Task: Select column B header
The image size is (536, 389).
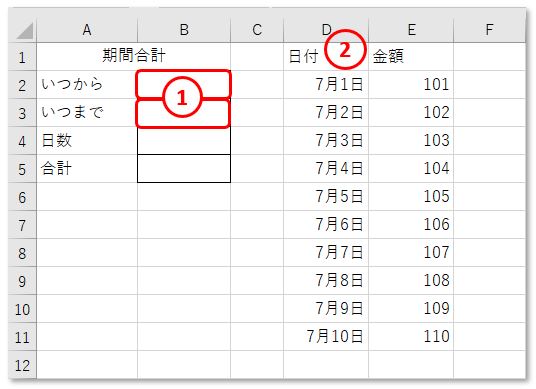Action: (184, 30)
